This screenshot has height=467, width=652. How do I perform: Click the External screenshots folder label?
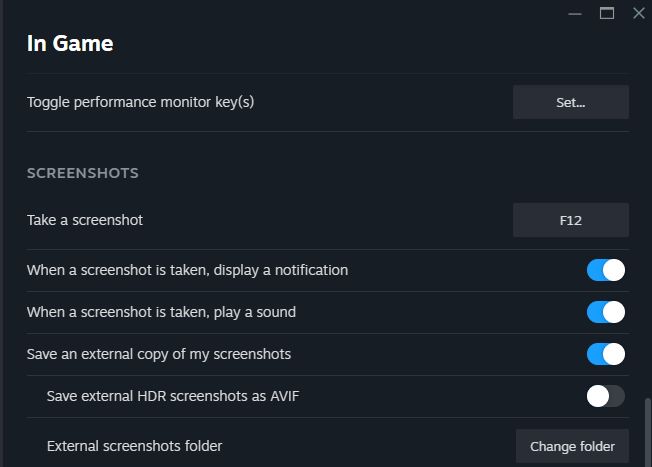(134, 446)
